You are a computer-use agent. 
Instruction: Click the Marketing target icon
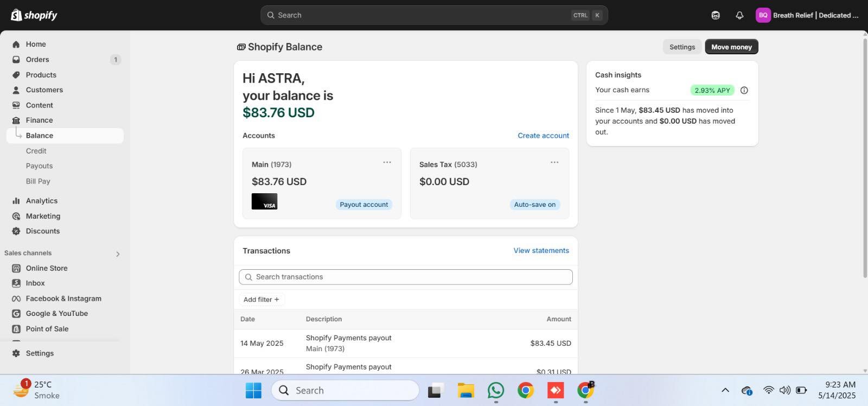pyautogui.click(x=16, y=216)
